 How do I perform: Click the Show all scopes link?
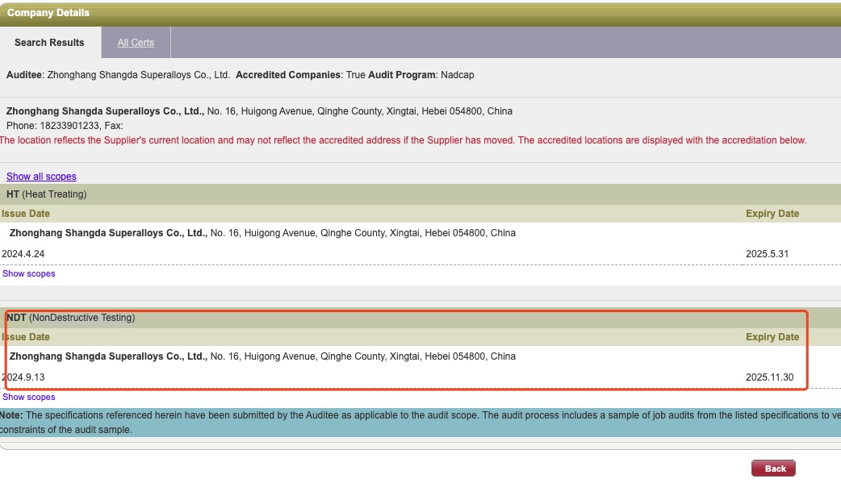[41, 177]
